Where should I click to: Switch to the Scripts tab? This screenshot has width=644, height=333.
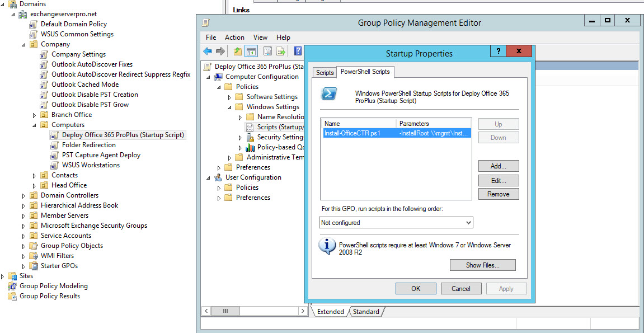[x=325, y=72]
